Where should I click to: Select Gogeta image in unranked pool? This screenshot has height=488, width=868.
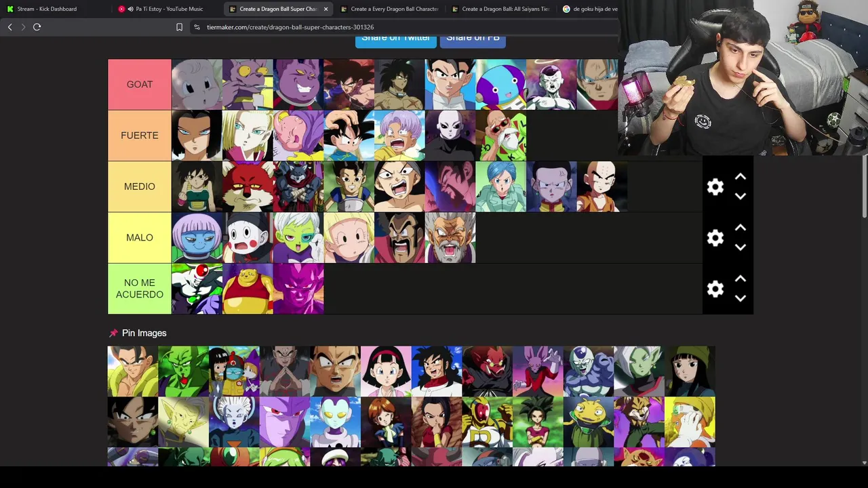tap(132, 371)
